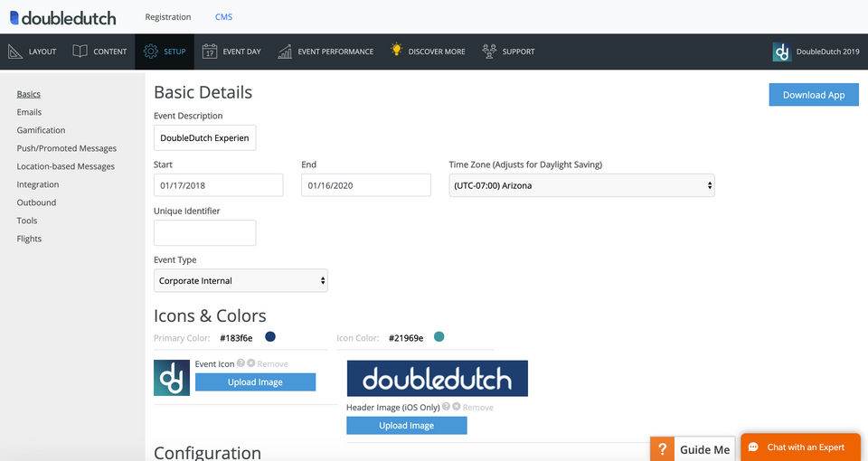Click the doubledutch header image thumbnail
The image size is (868, 461).
(x=438, y=379)
